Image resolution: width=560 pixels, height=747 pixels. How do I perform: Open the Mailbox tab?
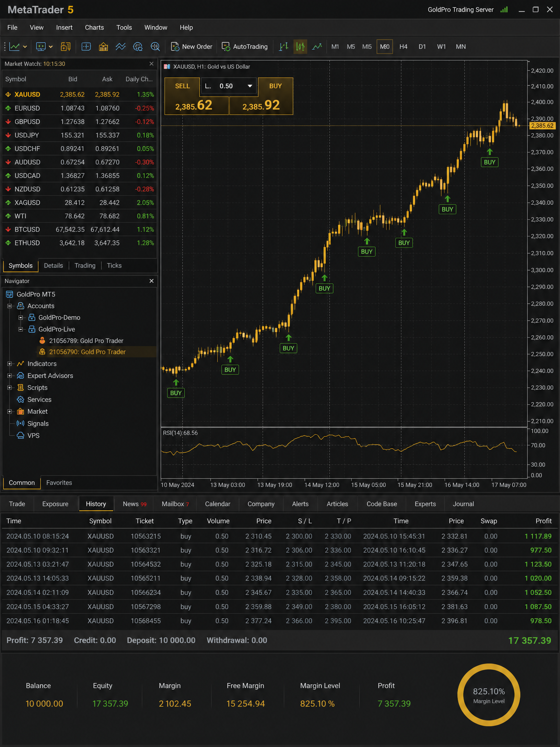[175, 504]
